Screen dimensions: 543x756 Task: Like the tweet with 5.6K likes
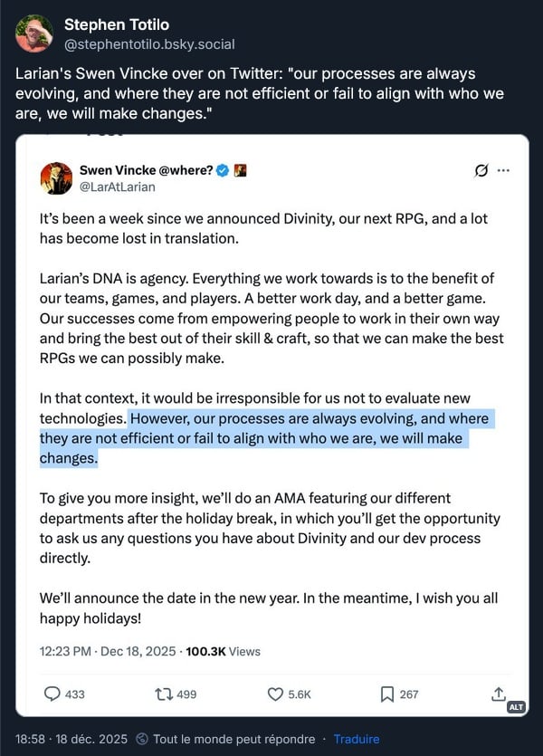276,694
